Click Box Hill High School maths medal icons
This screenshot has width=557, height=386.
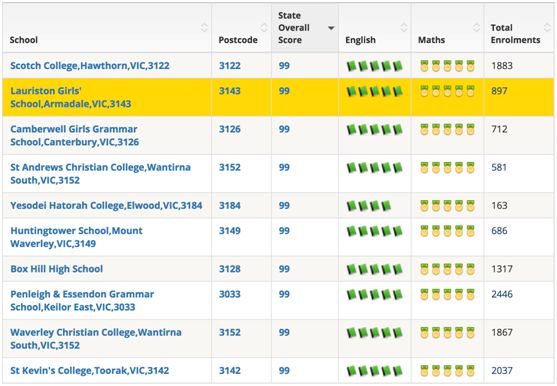coord(447,269)
